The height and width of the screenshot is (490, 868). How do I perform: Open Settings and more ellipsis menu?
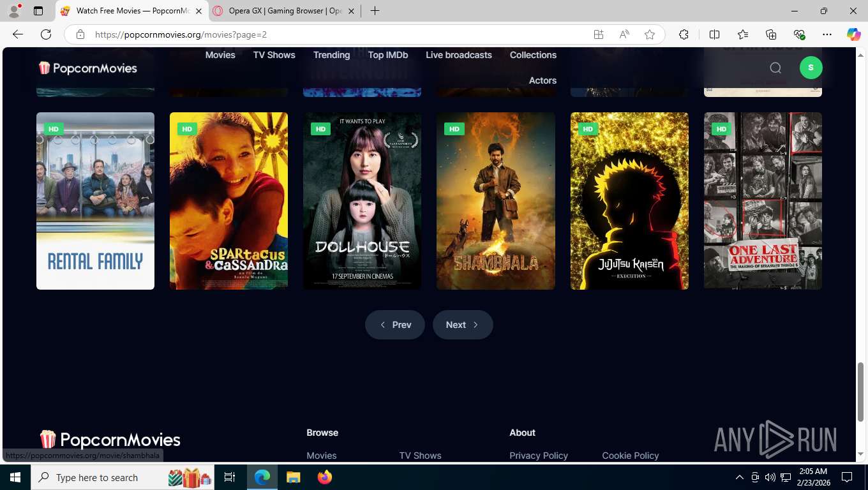click(827, 34)
